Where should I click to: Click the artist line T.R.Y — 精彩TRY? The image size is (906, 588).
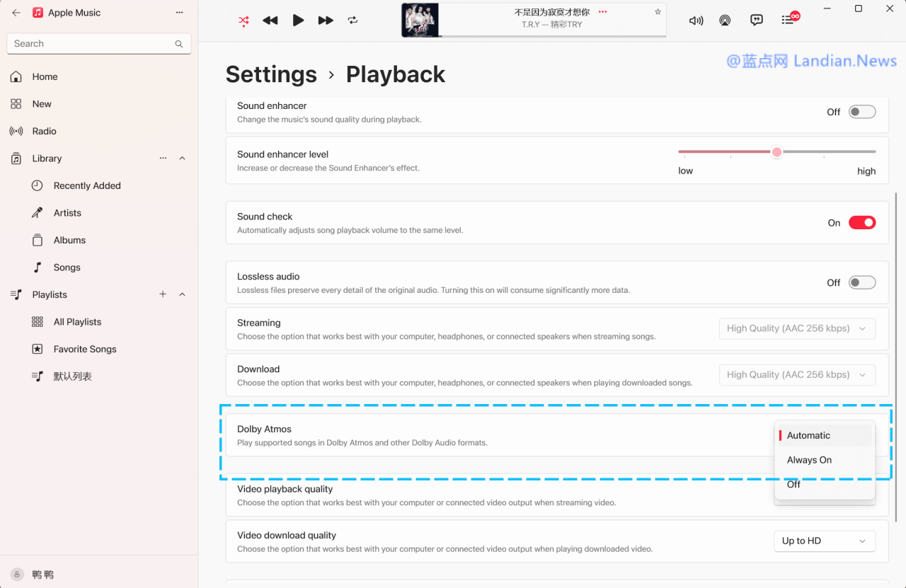pyautogui.click(x=552, y=25)
